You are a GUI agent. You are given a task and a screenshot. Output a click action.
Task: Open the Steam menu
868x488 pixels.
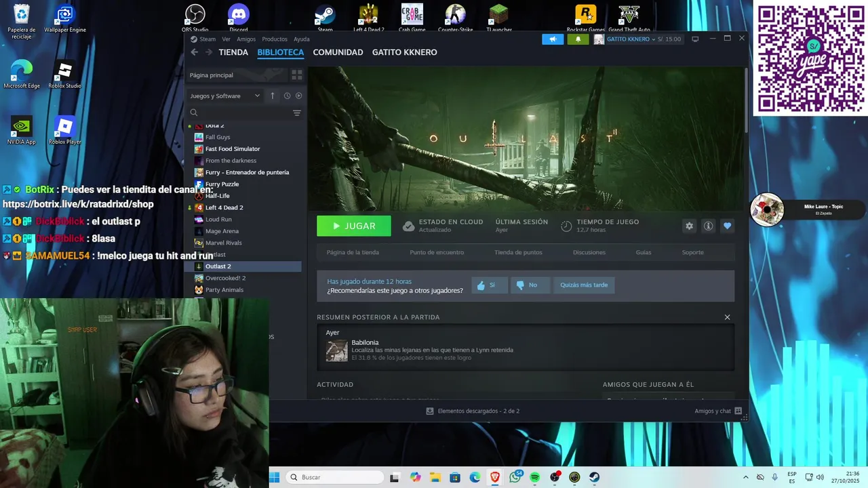pyautogui.click(x=203, y=39)
